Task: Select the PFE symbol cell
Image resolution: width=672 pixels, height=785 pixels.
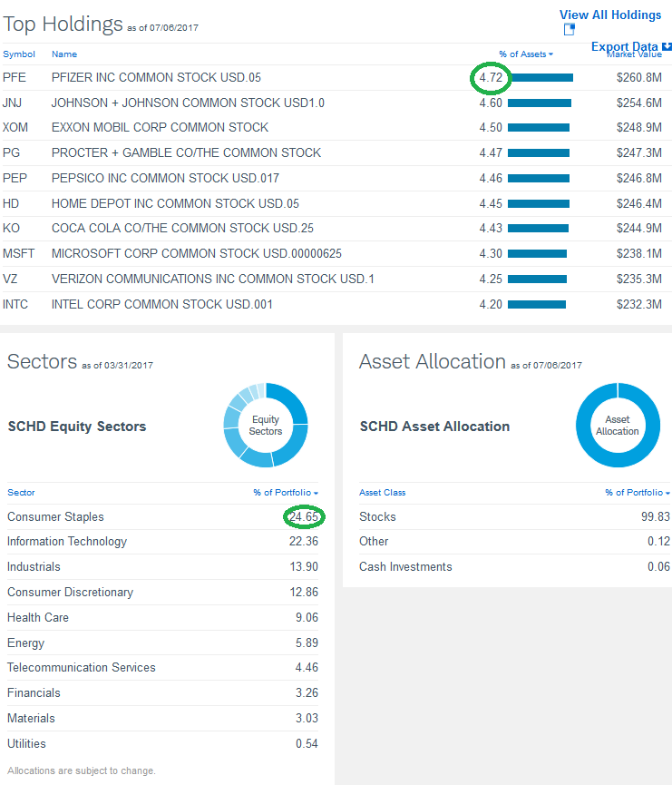Action: 15,78
